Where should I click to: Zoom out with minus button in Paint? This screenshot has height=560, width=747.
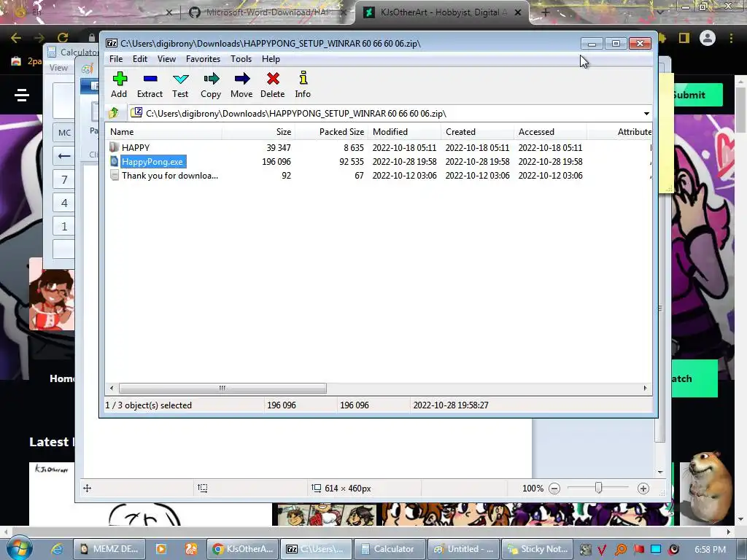[554, 488]
